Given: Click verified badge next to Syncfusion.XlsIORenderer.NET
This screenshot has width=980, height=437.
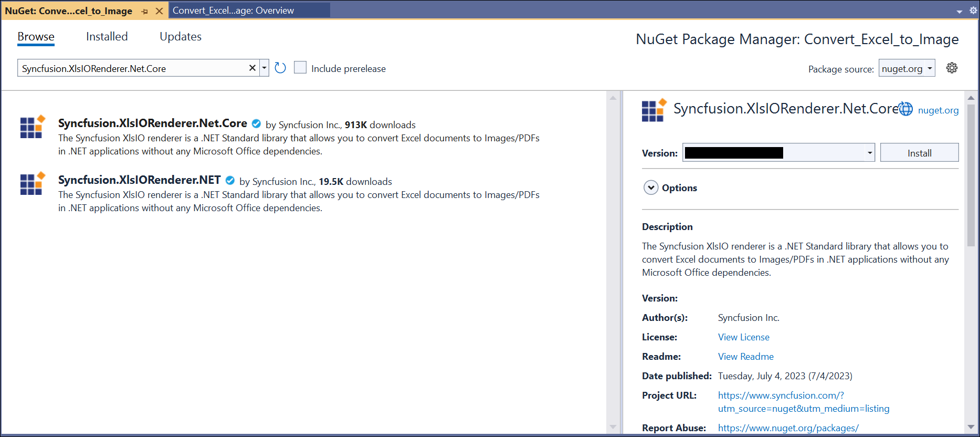Looking at the screenshot, I should coord(230,180).
